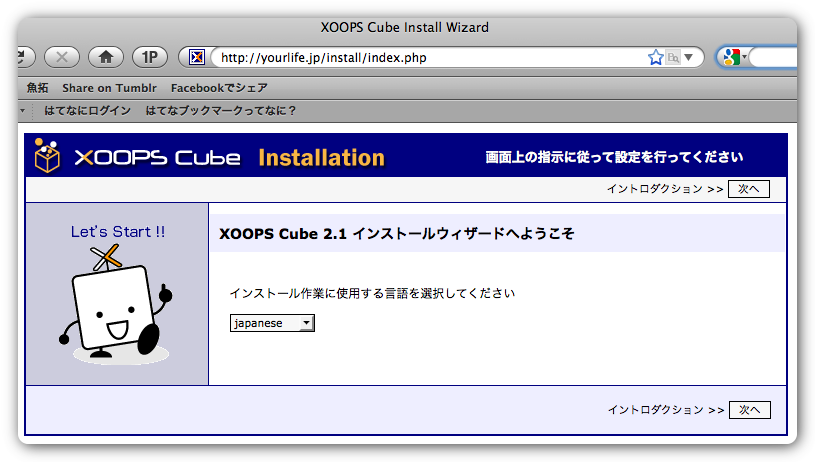Click the 1P toolbar button
Viewport: 815px width, 462px height.
(x=150, y=57)
